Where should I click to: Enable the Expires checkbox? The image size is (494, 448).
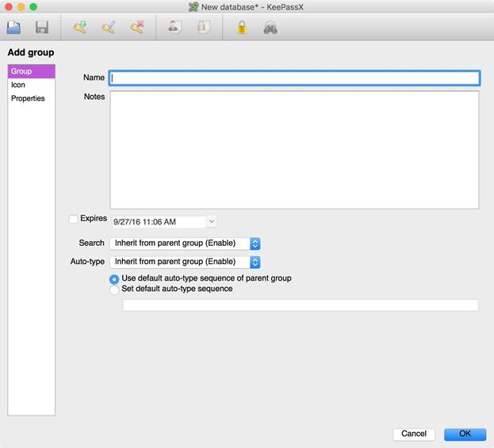pyautogui.click(x=74, y=219)
